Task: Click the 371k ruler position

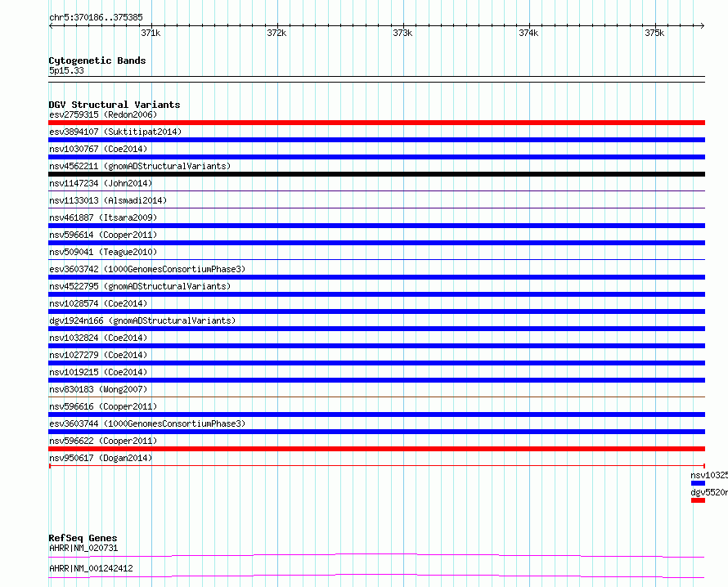Action: pos(151,33)
